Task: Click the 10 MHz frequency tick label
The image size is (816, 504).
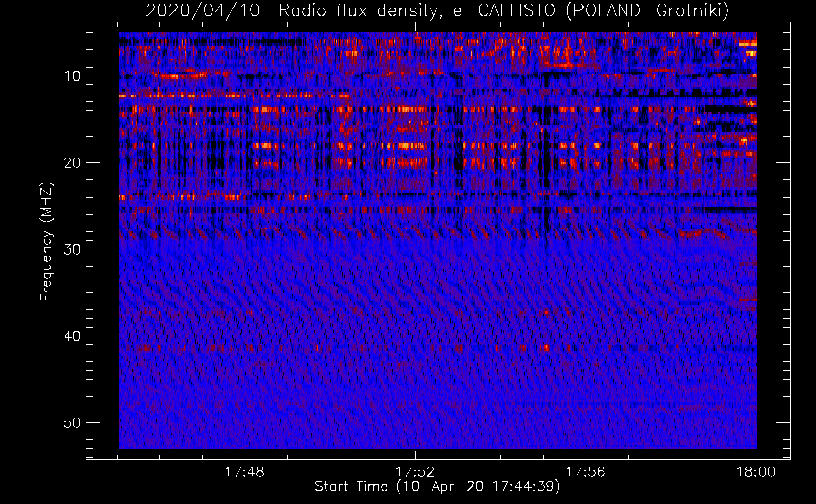Action: point(73,76)
